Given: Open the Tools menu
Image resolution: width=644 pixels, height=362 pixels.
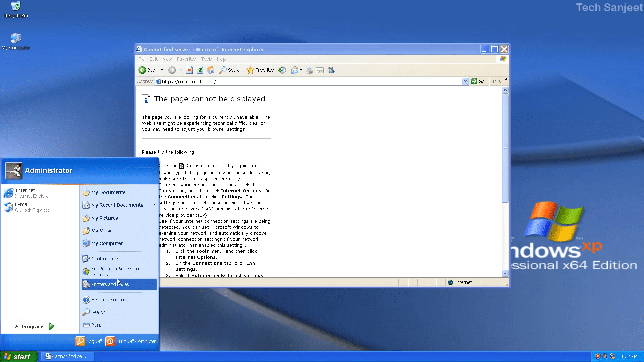Looking at the screenshot, I should pyautogui.click(x=206, y=59).
